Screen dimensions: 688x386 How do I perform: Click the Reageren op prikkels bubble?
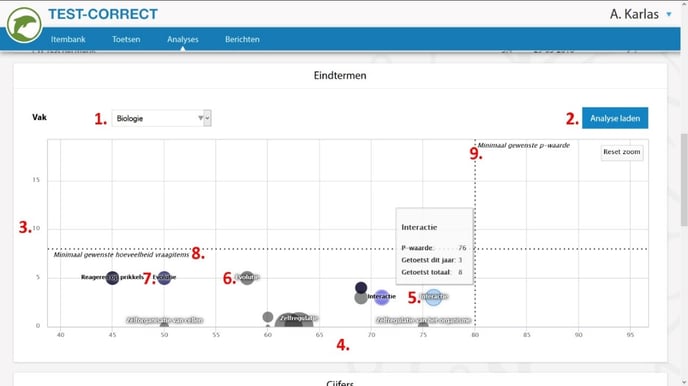pyautogui.click(x=112, y=278)
